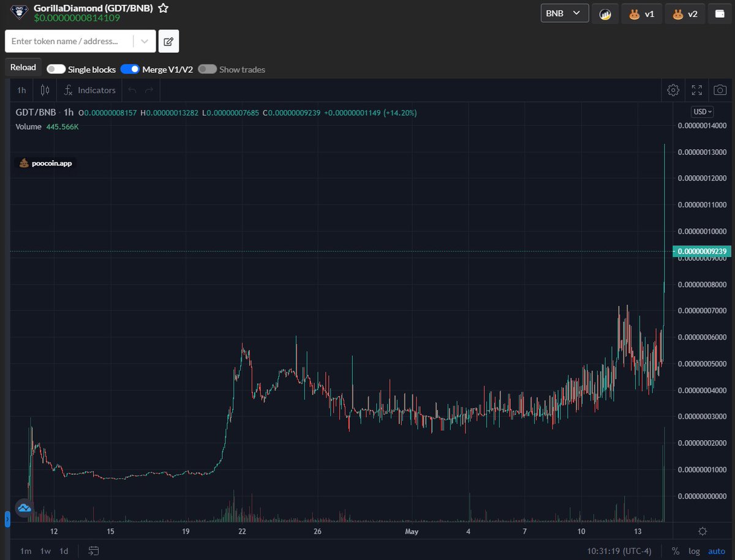
Task: Open the Indicators menu
Action: (x=89, y=90)
